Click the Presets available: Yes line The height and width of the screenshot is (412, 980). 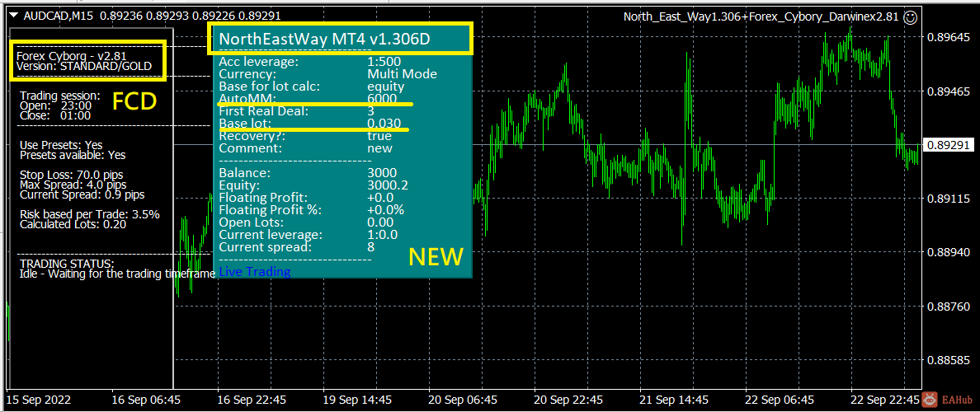(73, 155)
